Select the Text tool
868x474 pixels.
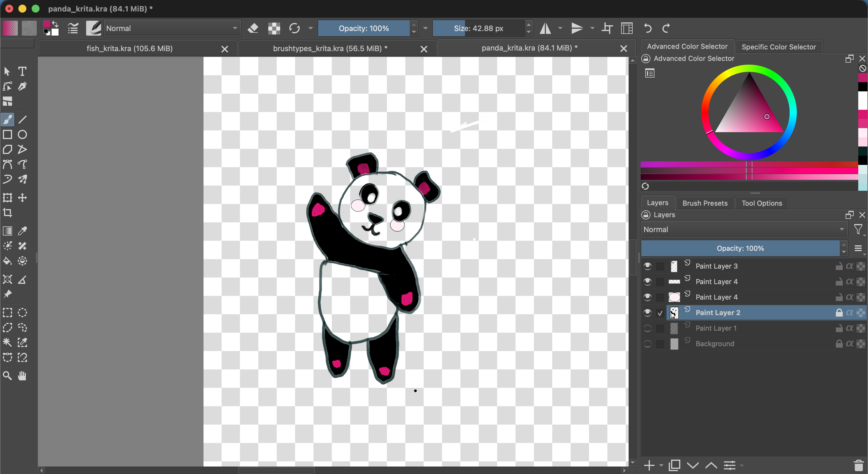(22, 71)
